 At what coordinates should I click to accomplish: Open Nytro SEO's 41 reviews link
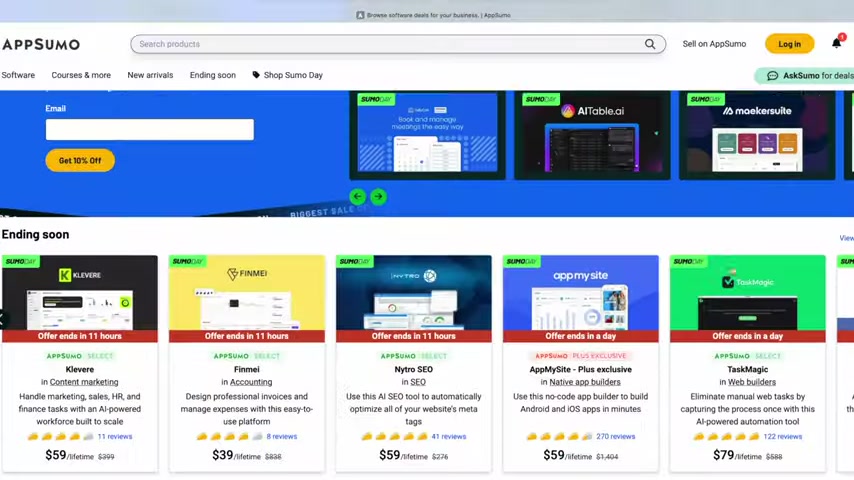449,436
